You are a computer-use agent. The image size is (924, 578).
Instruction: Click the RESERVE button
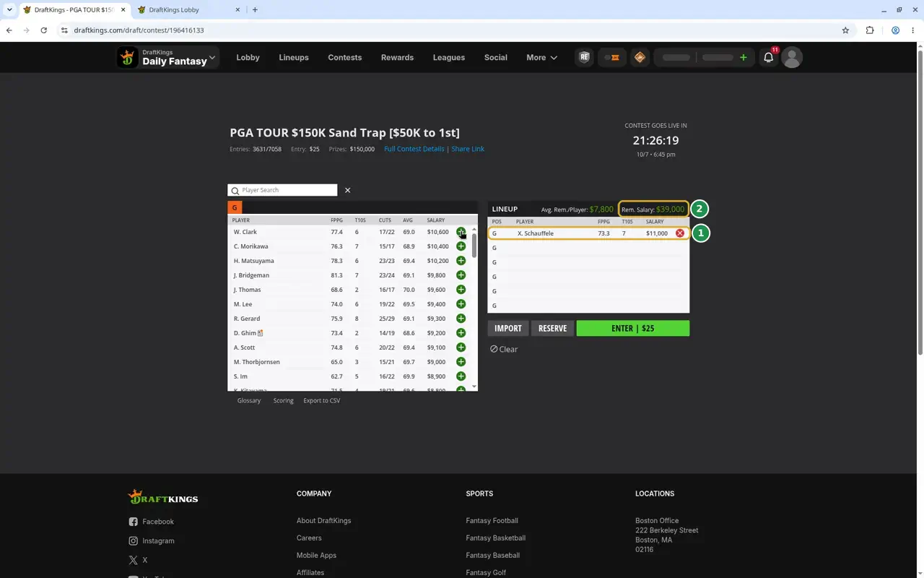point(552,328)
